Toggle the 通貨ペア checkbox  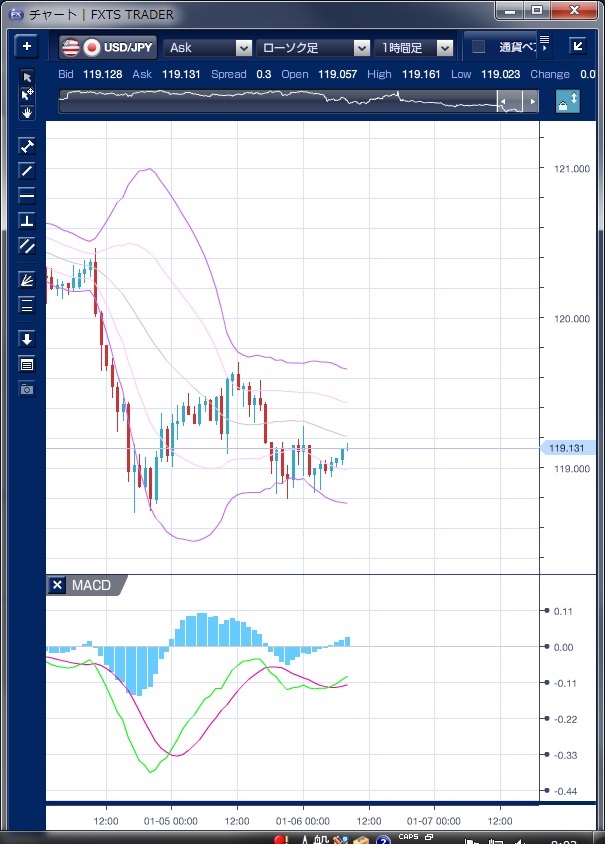tap(479, 47)
